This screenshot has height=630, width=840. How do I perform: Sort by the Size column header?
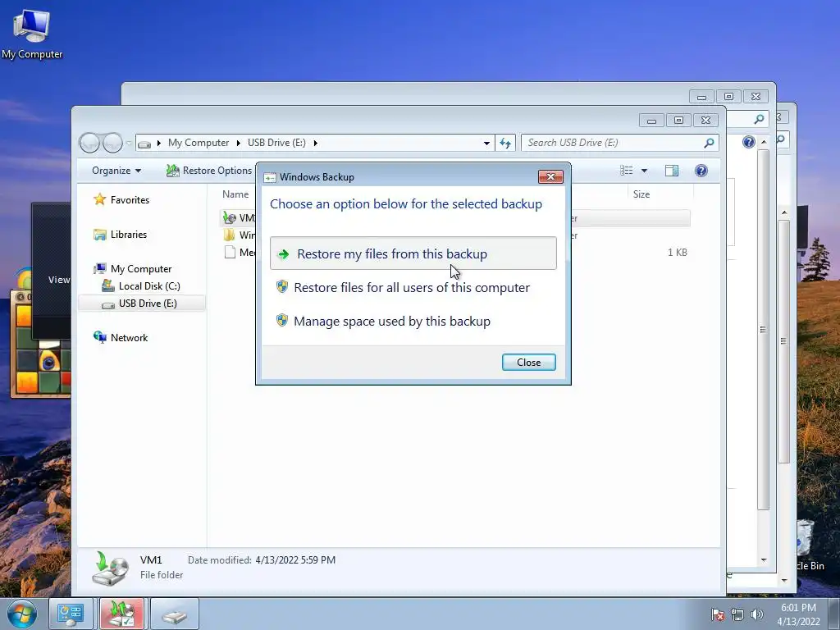[641, 194]
